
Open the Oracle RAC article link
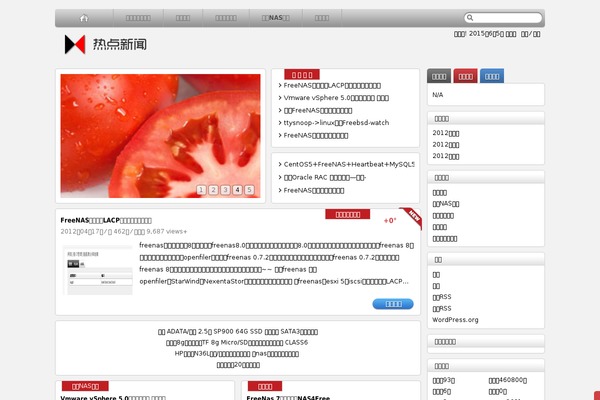click(x=324, y=178)
